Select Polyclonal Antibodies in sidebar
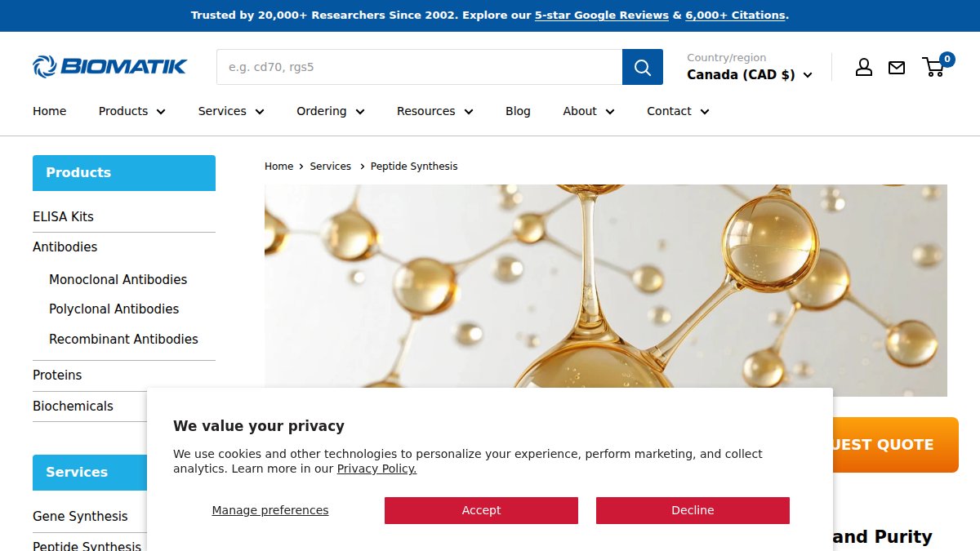The height and width of the screenshot is (551, 980). 114,309
